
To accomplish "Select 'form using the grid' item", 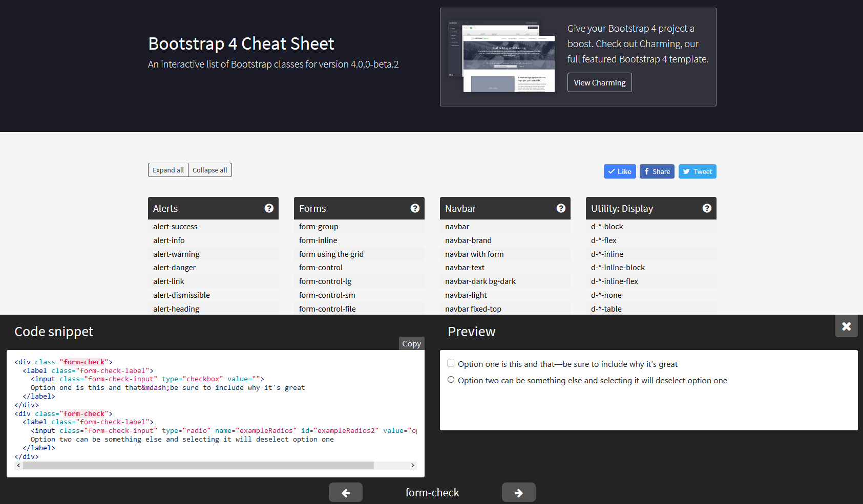I will [359, 254].
